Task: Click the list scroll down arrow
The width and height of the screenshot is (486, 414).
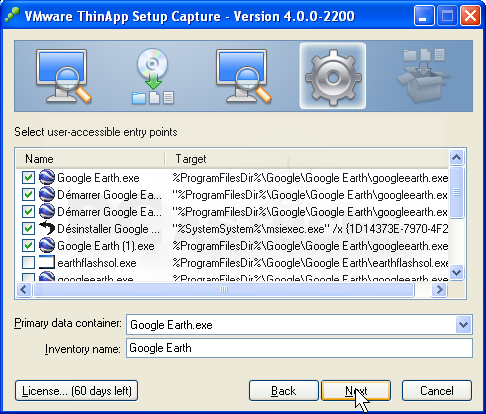Action: coord(456,272)
